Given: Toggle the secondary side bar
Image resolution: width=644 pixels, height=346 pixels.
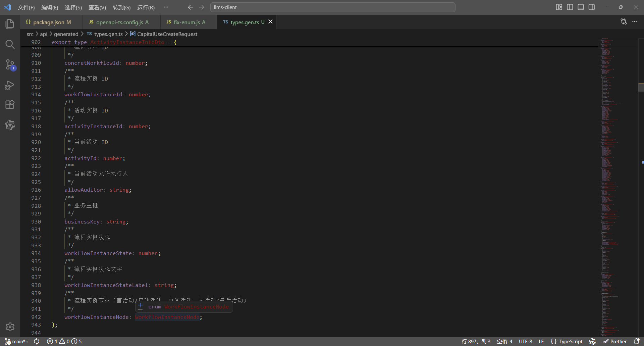Looking at the screenshot, I should (x=592, y=7).
